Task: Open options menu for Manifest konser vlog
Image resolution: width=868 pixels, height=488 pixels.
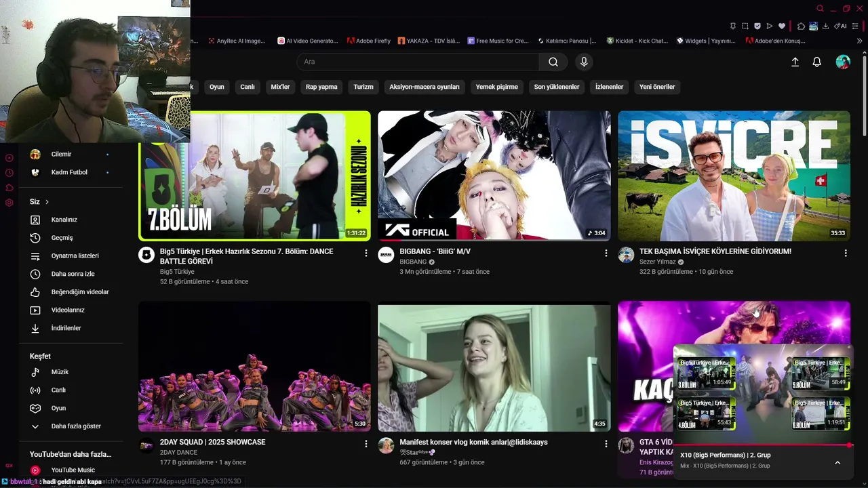Action: click(x=606, y=443)
